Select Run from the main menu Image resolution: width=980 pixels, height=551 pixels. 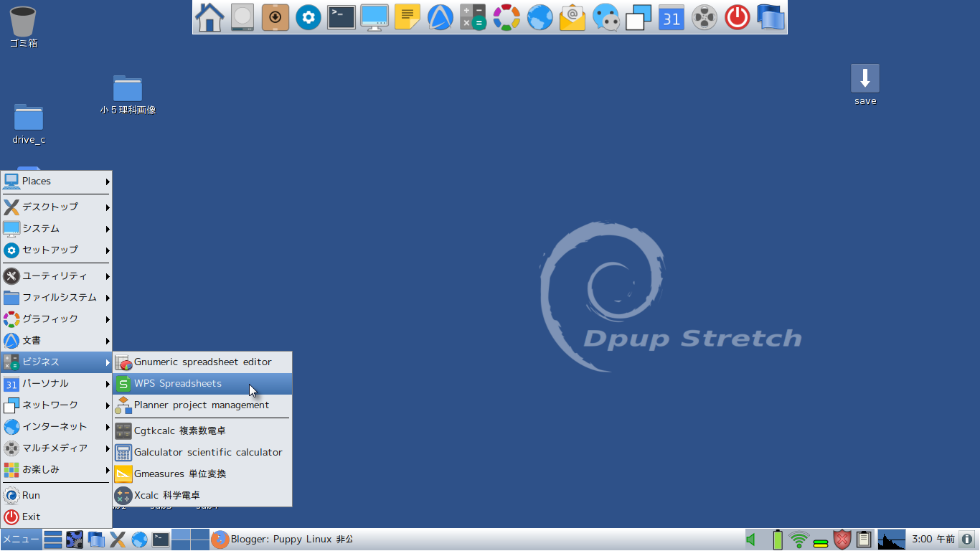56,496
